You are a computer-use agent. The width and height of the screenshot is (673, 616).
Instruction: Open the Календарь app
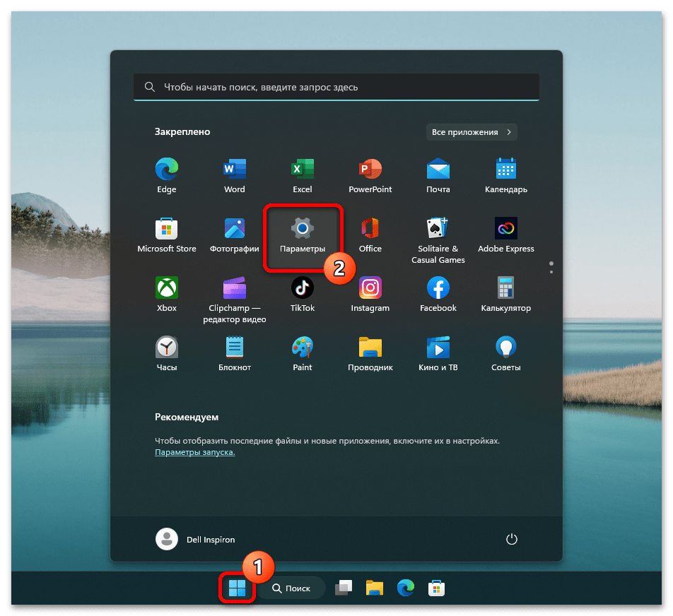point(505,175)
